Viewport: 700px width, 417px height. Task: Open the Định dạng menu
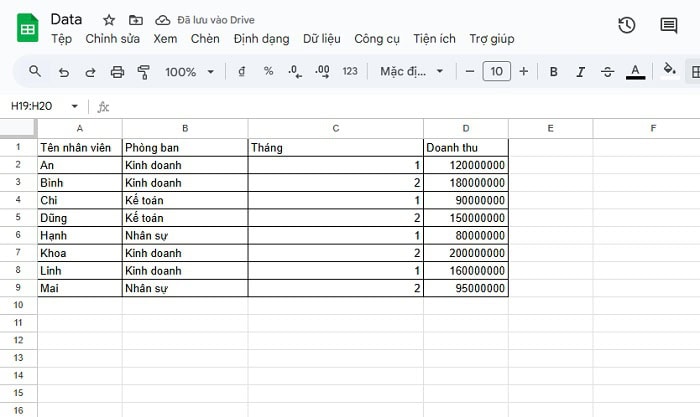[261, 39]
